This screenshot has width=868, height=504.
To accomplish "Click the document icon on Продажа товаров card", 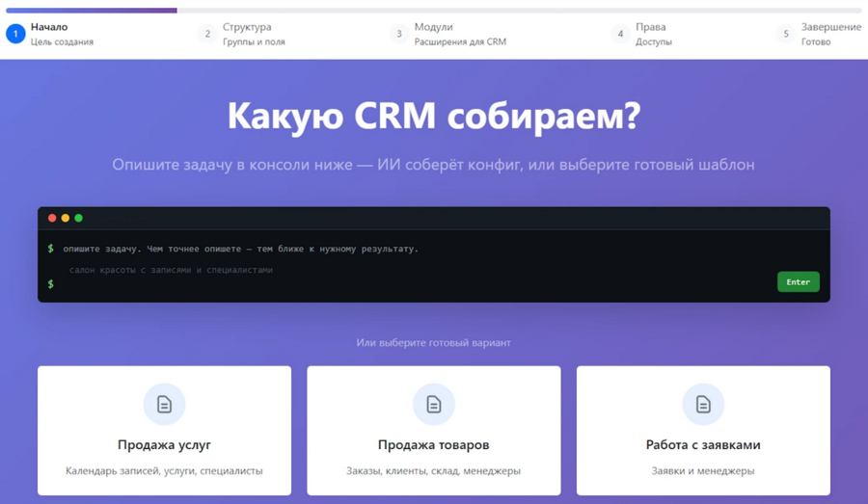I will pyautogui.click(x=433, y=405).
